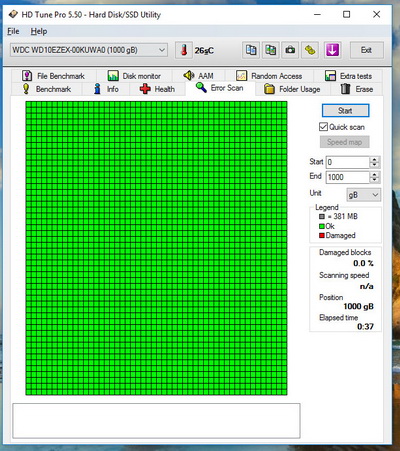
Task: Click the Start scan button
Action: (x=345, y=111)
